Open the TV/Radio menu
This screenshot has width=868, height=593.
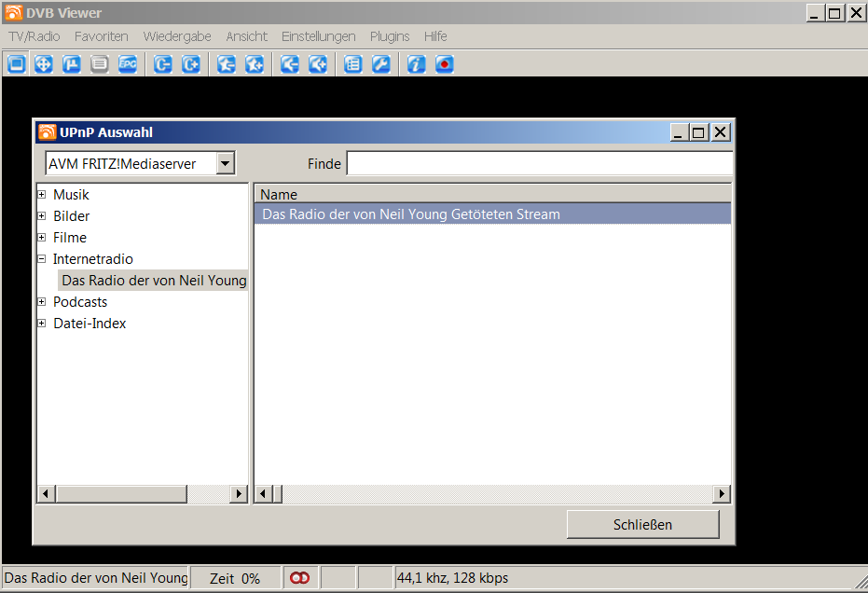(x=34, y=36)
